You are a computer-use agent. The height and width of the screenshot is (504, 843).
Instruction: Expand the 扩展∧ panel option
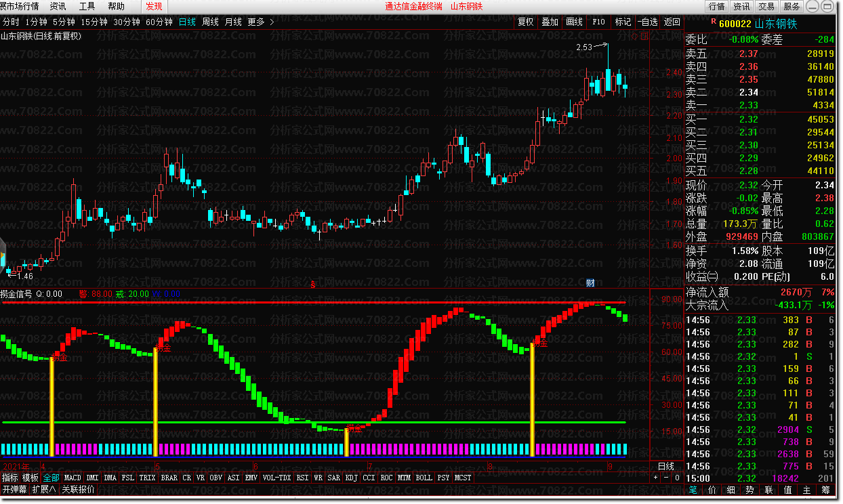tap(44, 489)
